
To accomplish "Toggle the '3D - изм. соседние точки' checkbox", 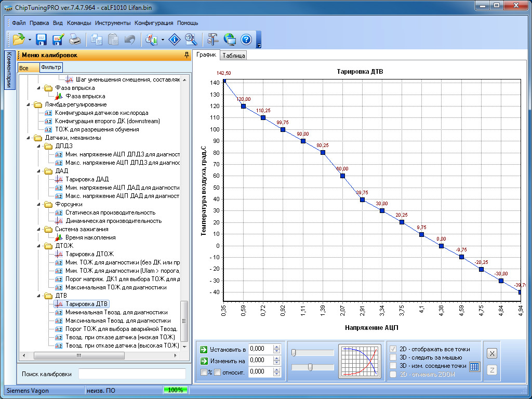I will (x=393, y=366).
